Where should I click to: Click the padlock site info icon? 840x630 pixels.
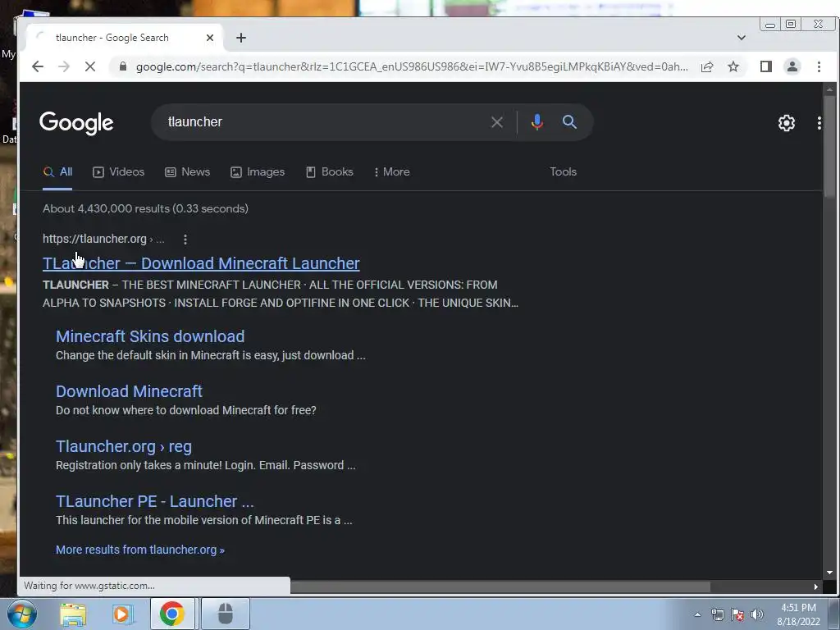click(x=123, y=66)
